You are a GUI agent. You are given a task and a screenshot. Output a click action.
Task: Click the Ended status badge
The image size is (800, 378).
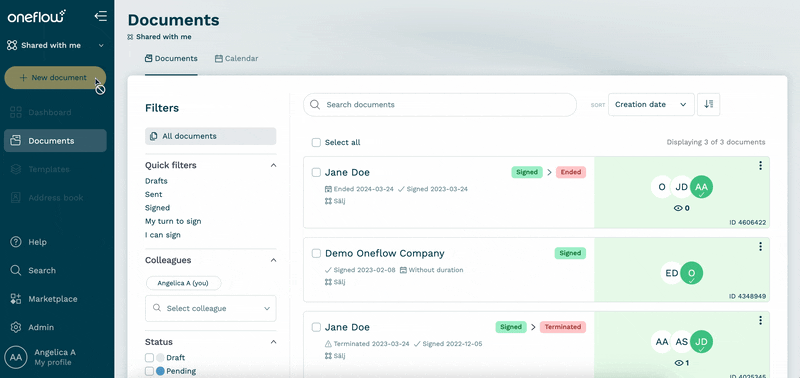pyautogui.click(x=571, y=172)
